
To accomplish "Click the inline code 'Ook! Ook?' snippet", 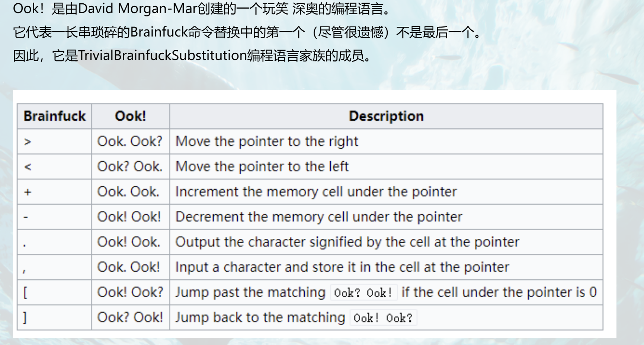I will pos(383,318).
